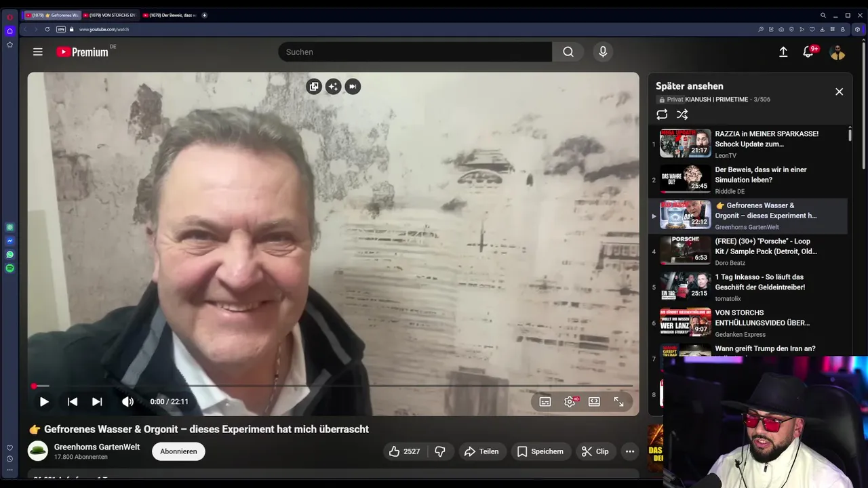868x488 pixels.
Task: Open Opera tab search magnifier
Action: point(823,15)
